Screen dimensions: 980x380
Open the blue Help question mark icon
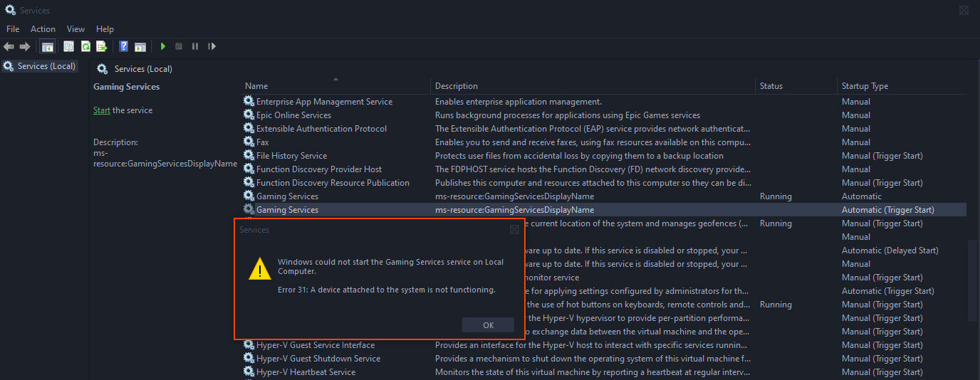click(124, 46)
